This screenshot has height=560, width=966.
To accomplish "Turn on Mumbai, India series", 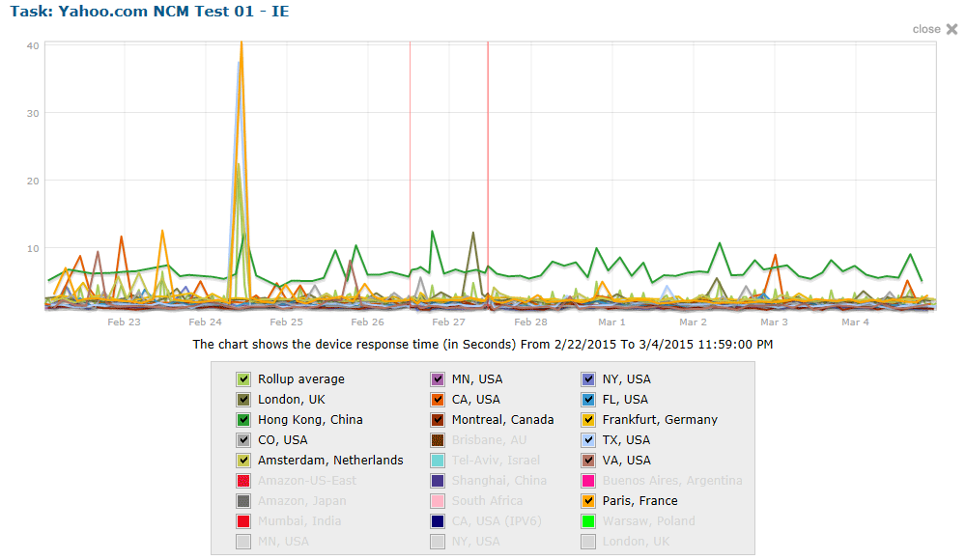I will tap(243, 521).
